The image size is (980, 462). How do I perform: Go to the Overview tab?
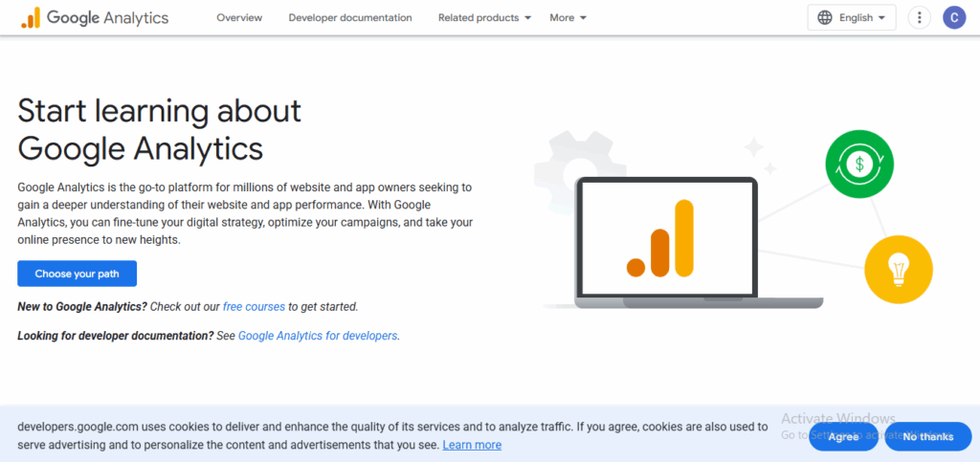[x=239, y=17]
